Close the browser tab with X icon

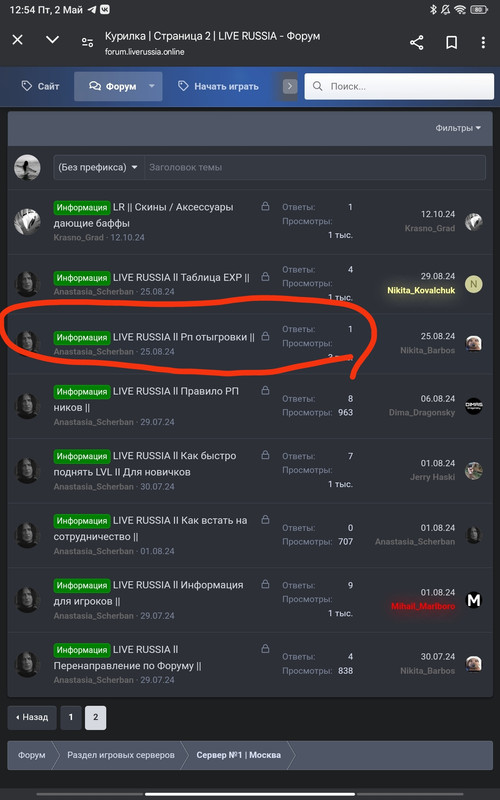[17, 40]
